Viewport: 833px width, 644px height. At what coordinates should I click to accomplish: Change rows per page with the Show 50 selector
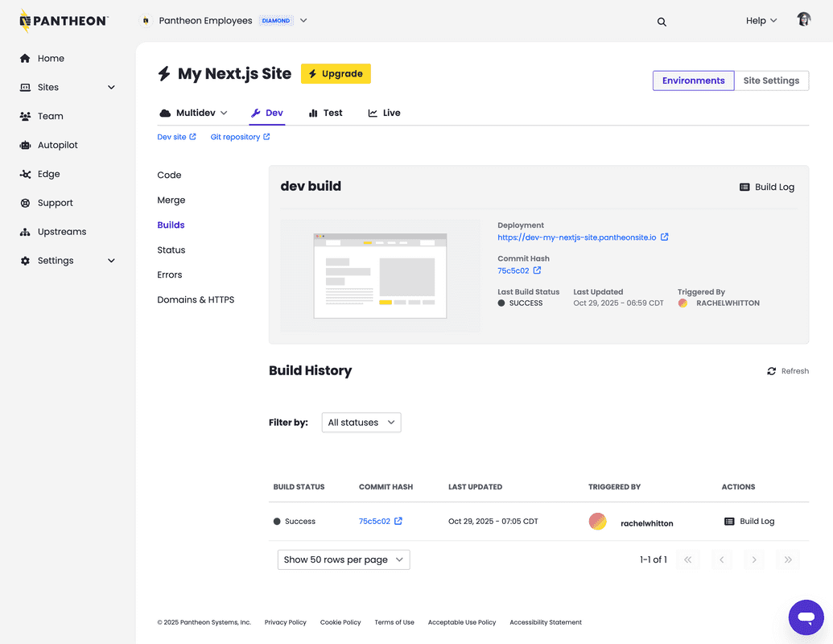coord(343,559)
